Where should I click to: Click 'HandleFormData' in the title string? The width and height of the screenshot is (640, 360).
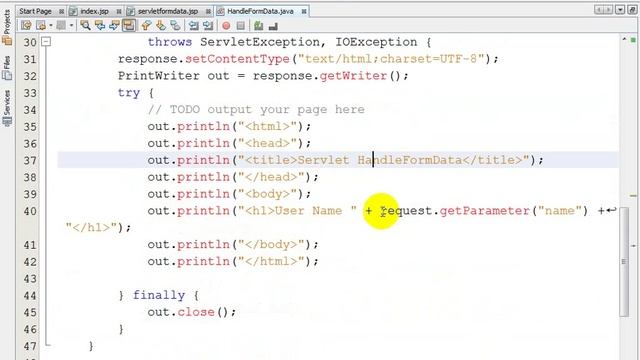tap(410, 160)
